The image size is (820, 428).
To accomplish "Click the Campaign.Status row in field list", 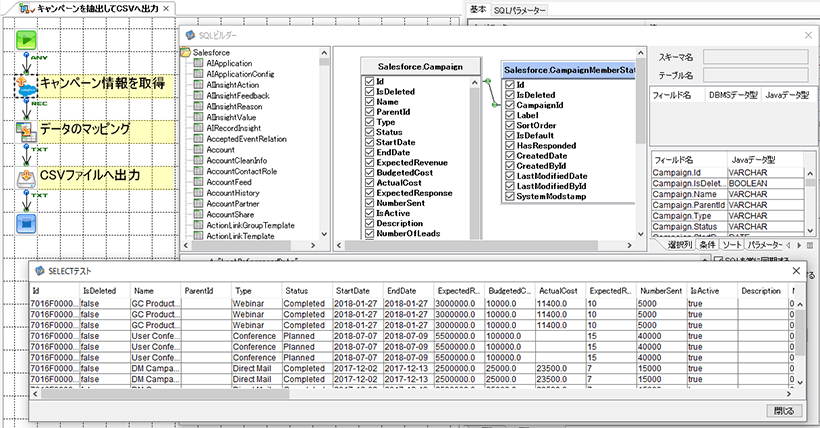I will [x=727, y=227].
